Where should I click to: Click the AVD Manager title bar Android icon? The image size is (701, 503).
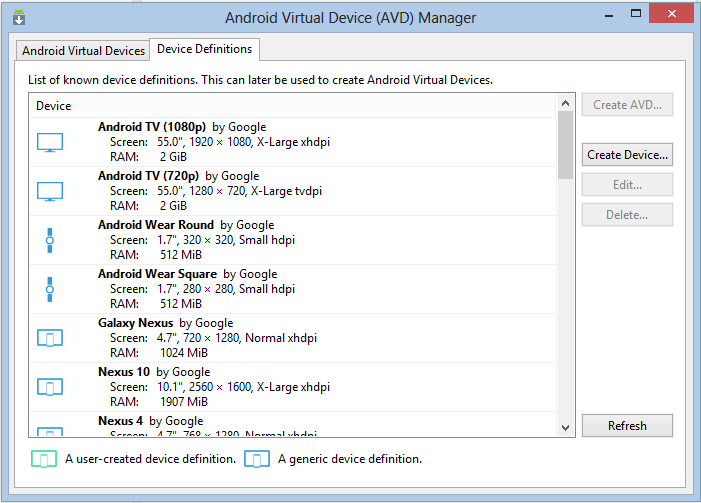[x=19, y=17]
